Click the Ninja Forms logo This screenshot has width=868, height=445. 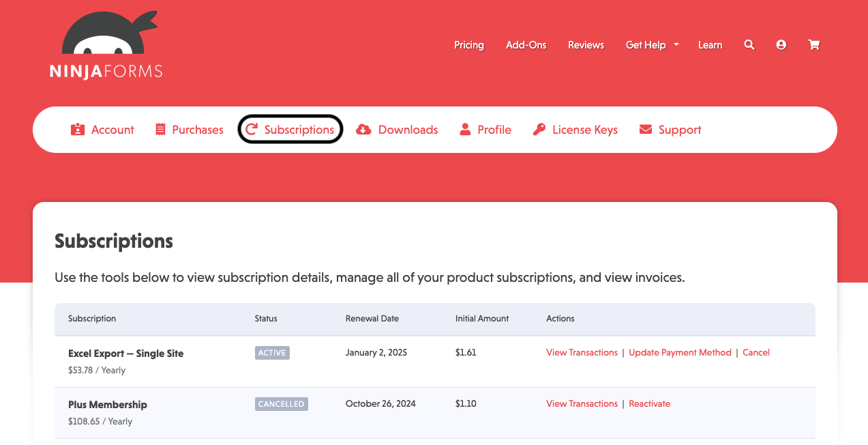coord(106,44)
